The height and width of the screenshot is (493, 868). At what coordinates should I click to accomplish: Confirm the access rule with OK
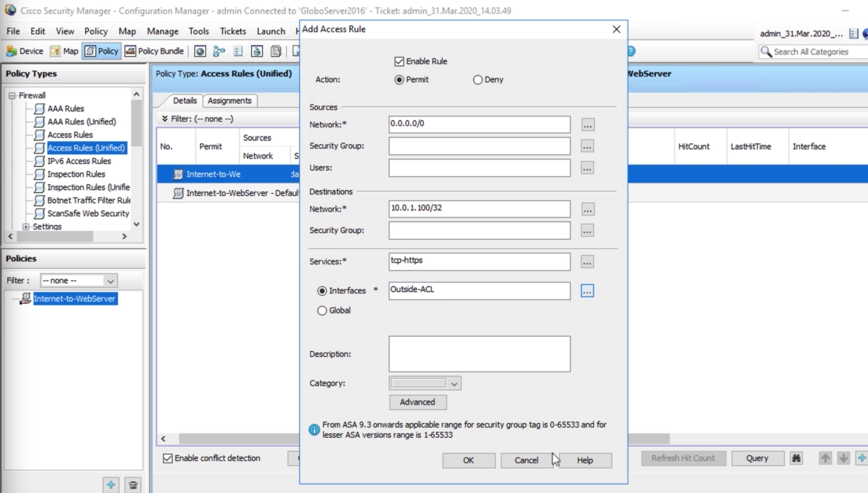[469, 461]
